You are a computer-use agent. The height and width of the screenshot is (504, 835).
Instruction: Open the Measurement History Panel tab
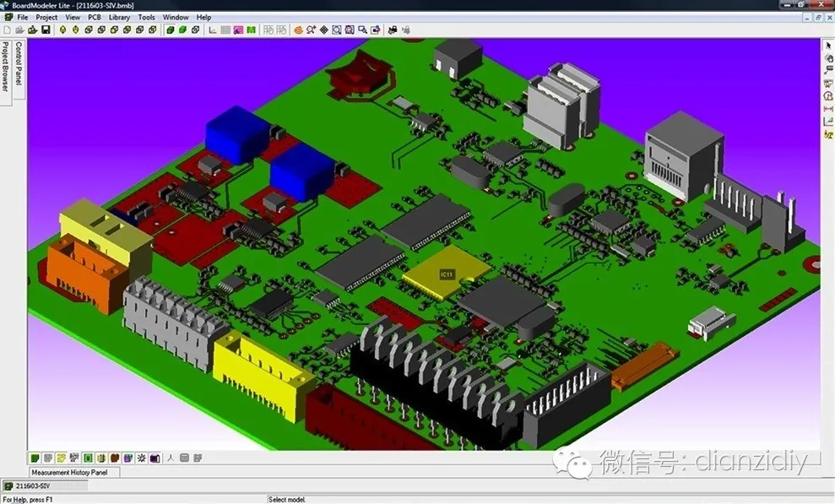[74, 472]
